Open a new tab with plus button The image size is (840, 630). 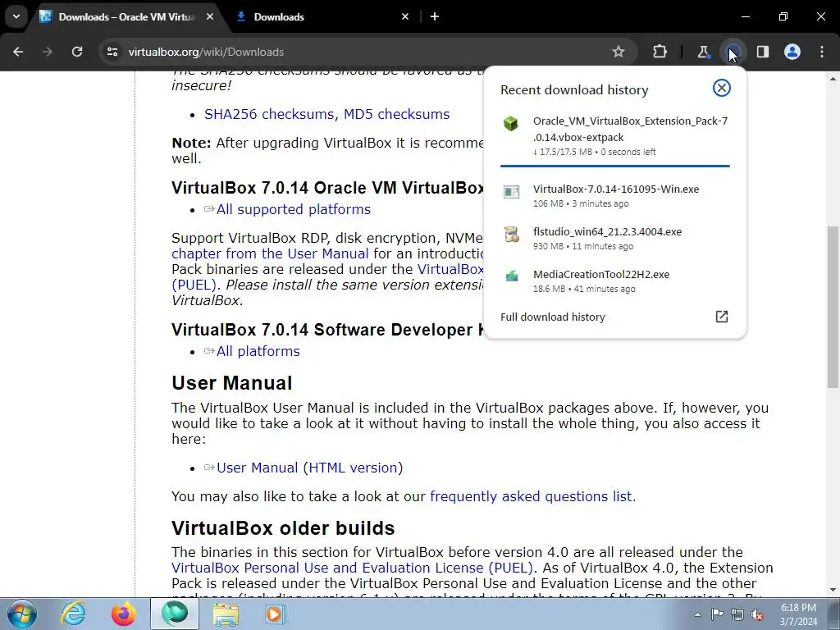click(435, 16)
